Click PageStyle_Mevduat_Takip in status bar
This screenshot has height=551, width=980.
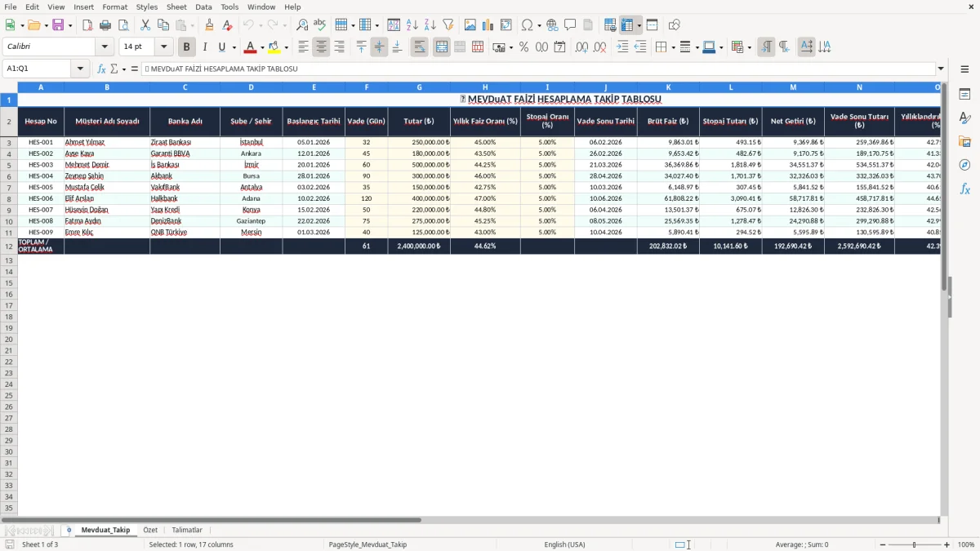[367, 544]
